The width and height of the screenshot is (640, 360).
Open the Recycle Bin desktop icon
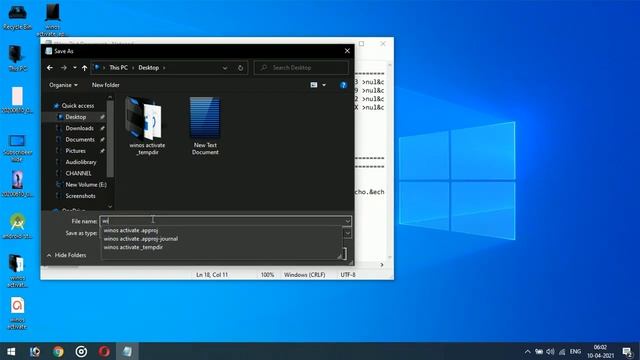17,17
